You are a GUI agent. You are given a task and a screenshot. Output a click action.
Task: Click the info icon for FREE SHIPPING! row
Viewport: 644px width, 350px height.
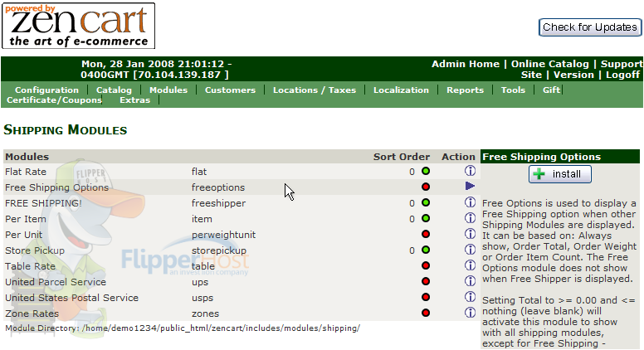click(470, 202)
